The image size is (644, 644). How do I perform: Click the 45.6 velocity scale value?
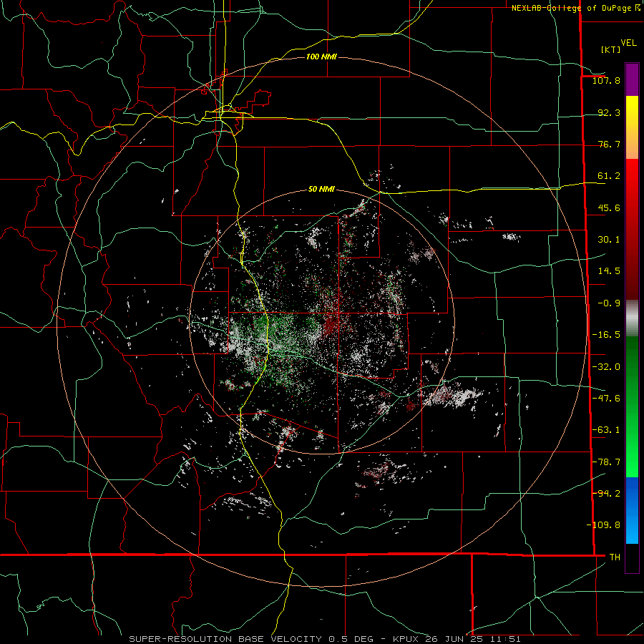(609, 208)
